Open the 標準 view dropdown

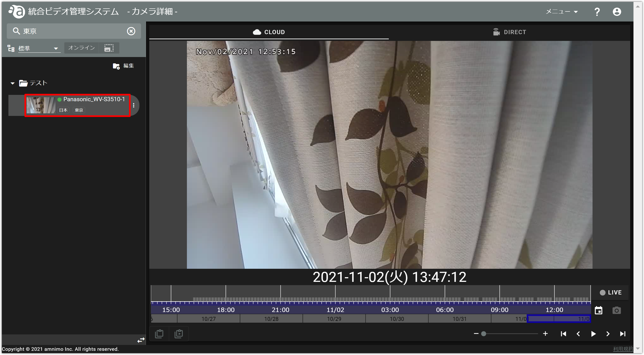(39, 48)
